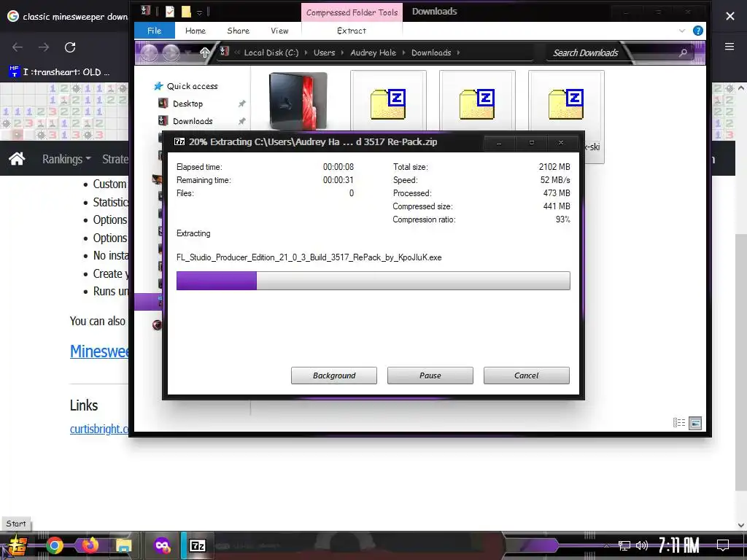Click the Windows Start button

click(x=15, y=545)
